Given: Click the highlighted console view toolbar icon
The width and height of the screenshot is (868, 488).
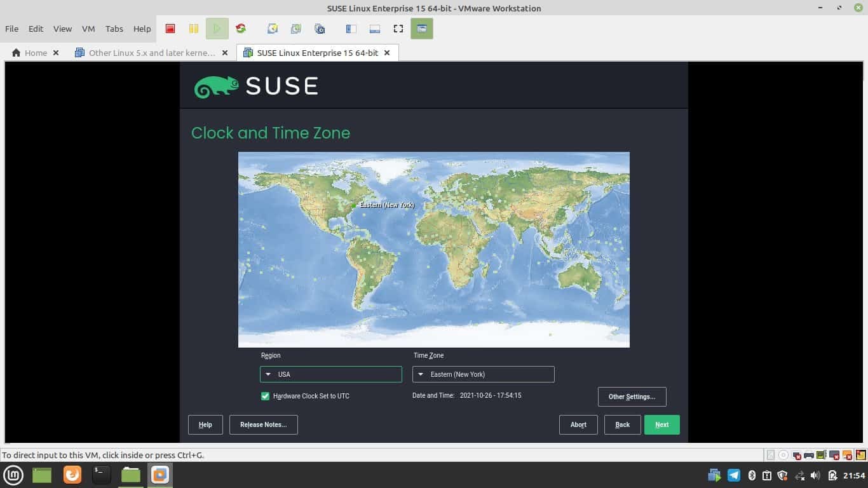Looking at the screenshot, I should [x=422, y=29].
